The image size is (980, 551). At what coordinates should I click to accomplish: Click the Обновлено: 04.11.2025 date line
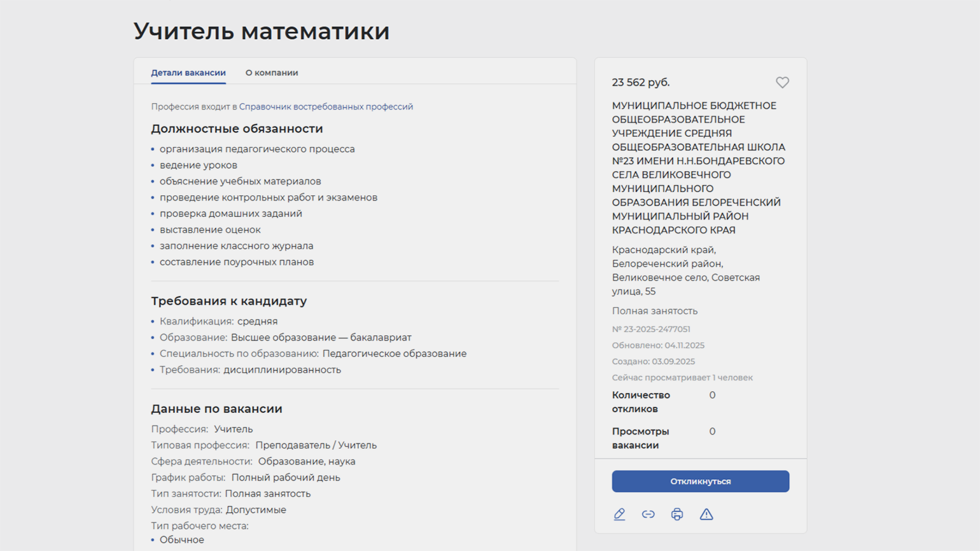[x=658, y=345]
